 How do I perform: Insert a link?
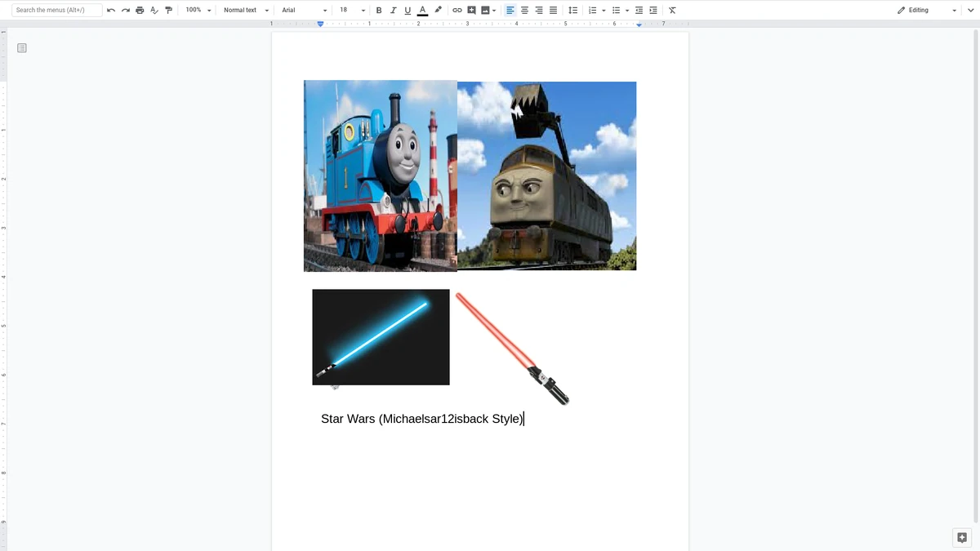coord(457,10)
